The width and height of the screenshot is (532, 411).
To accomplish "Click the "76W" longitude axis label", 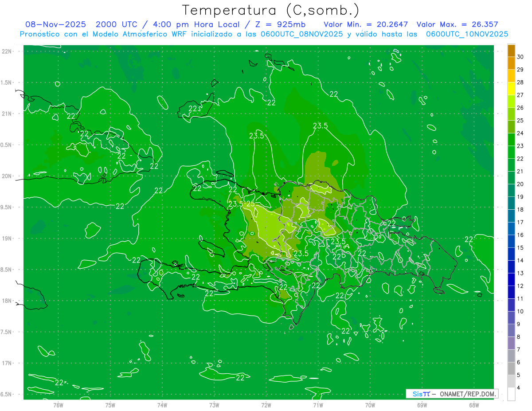I will pos(58,405).
